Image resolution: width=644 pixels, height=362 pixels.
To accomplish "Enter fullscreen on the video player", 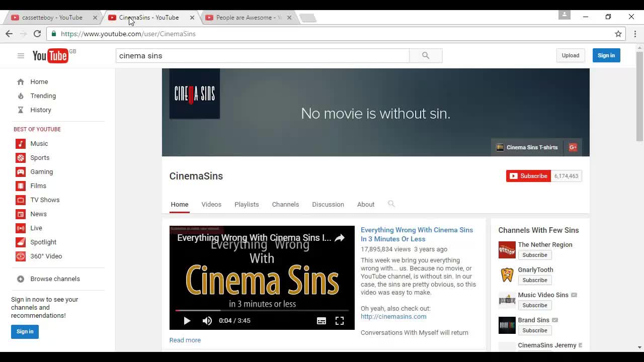I will [x=340, y=321].
